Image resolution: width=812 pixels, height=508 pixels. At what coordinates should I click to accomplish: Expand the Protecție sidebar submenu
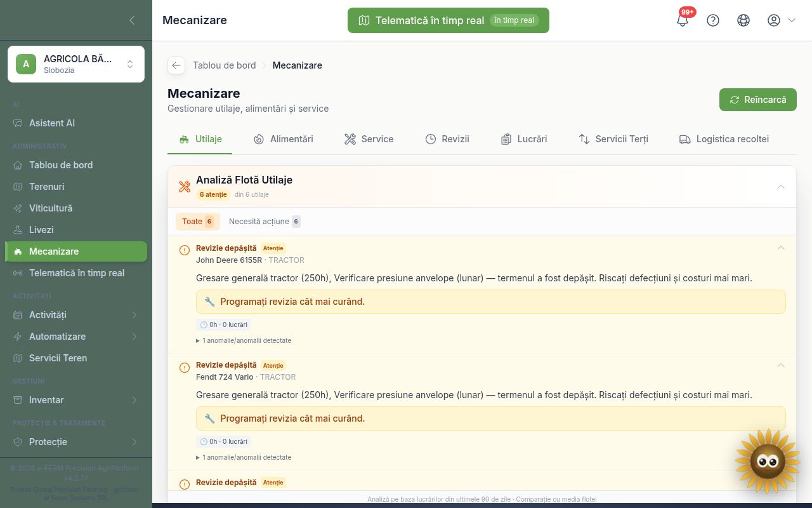pos(76,442)
